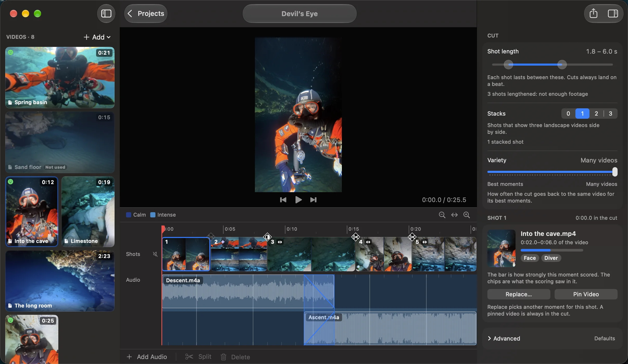Screen dimensions: 628x364
Task: Click the lengthened arrows icon on shot 4
Action: 368,242
